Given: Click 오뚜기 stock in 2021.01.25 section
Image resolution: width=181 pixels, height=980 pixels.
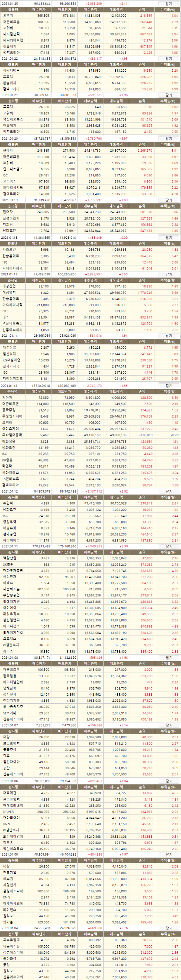Looking at the screenshot, I should coord(7,16).
